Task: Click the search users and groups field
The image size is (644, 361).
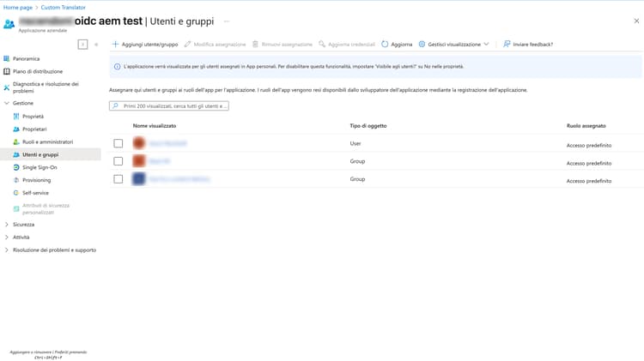Action: coord(169,105)
